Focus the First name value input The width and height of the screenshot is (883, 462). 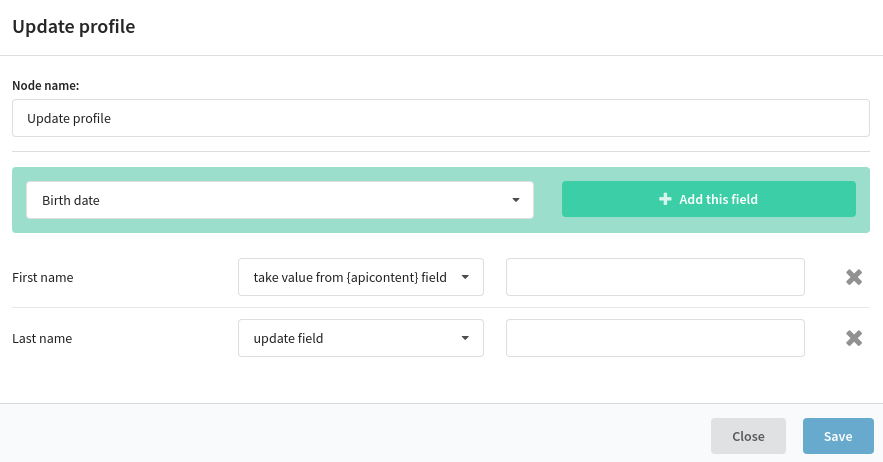[x=655, y=277]
